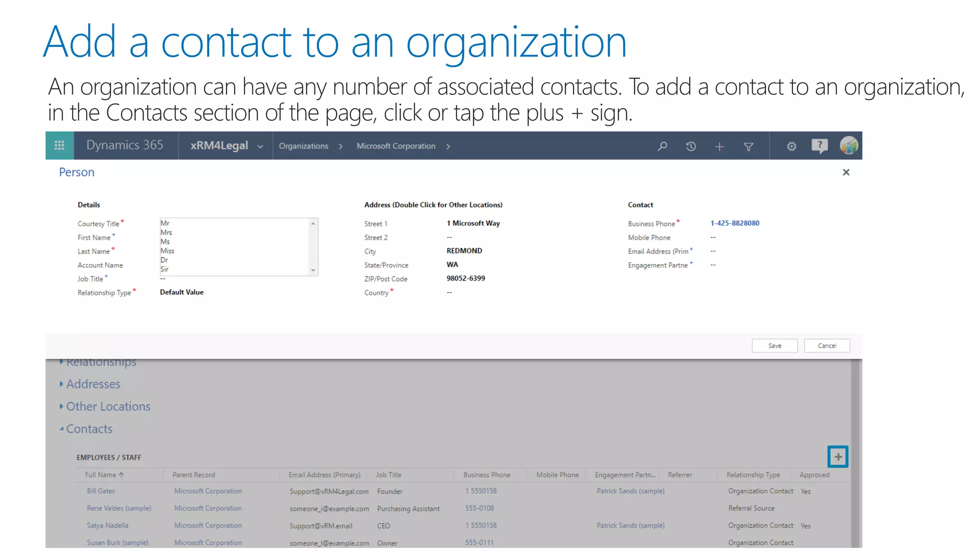The image size is (980, 551).
Task: Click Business Phone number 1-425-8828080
Action: [x=735, y=223]
